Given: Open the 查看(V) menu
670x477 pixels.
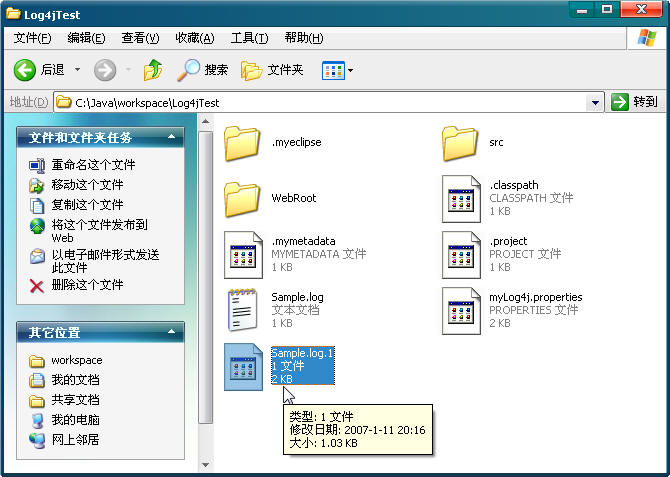Looking at the screenshot, I should (x=140, y=38).
